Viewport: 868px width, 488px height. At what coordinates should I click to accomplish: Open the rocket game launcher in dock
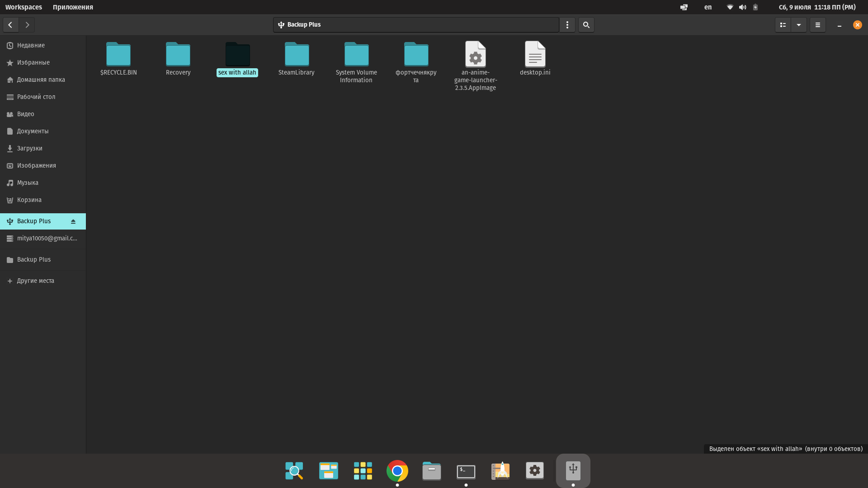pyautogui.click(x=500, y=470)
